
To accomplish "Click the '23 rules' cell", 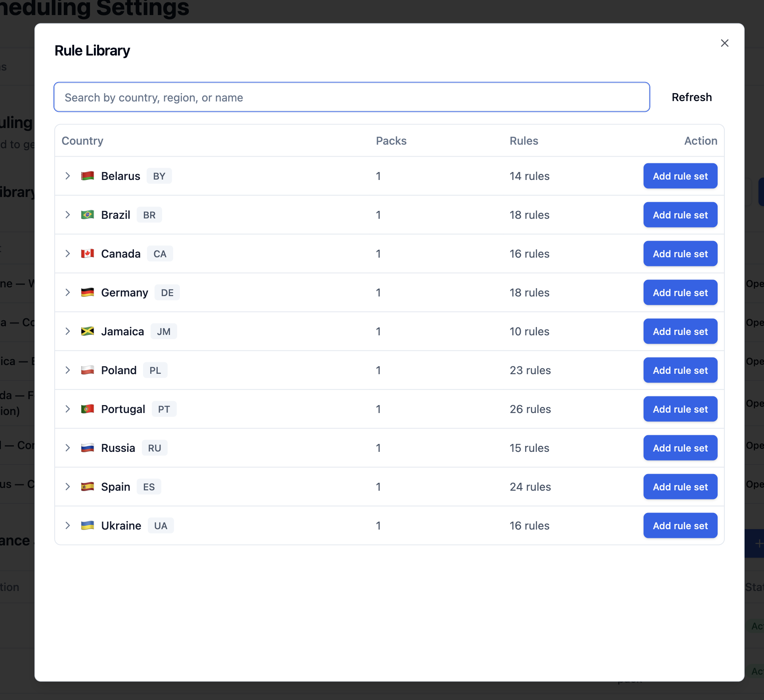I will tap(530, 370).
